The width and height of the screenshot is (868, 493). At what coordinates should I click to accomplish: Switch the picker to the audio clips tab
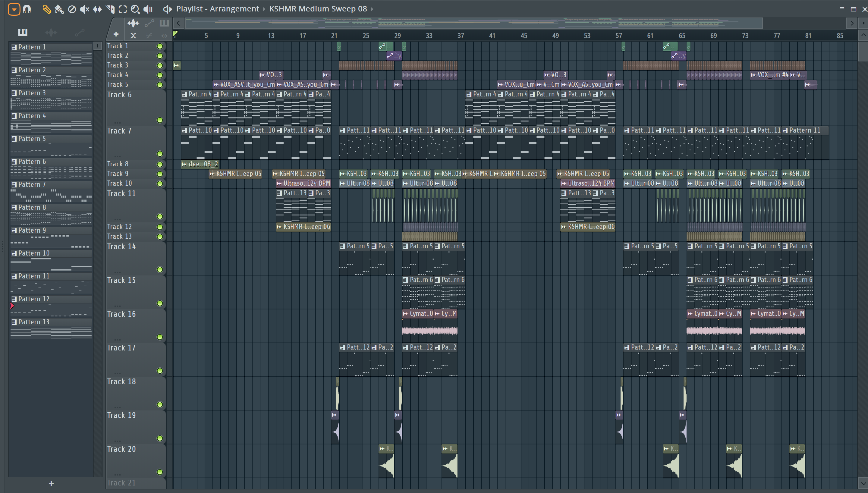51,32
